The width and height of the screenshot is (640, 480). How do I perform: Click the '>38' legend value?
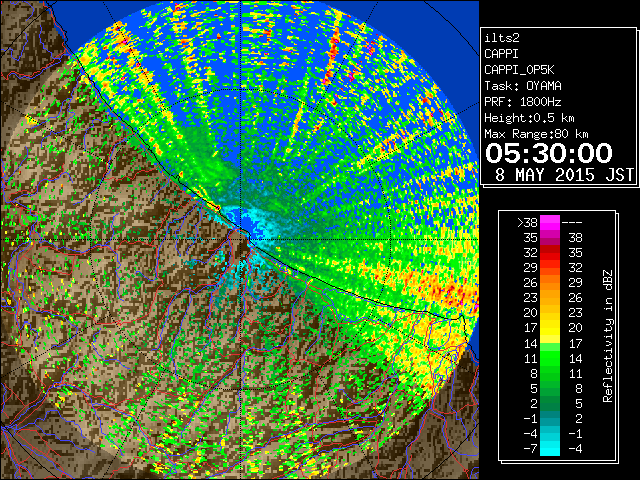[527, 222]
